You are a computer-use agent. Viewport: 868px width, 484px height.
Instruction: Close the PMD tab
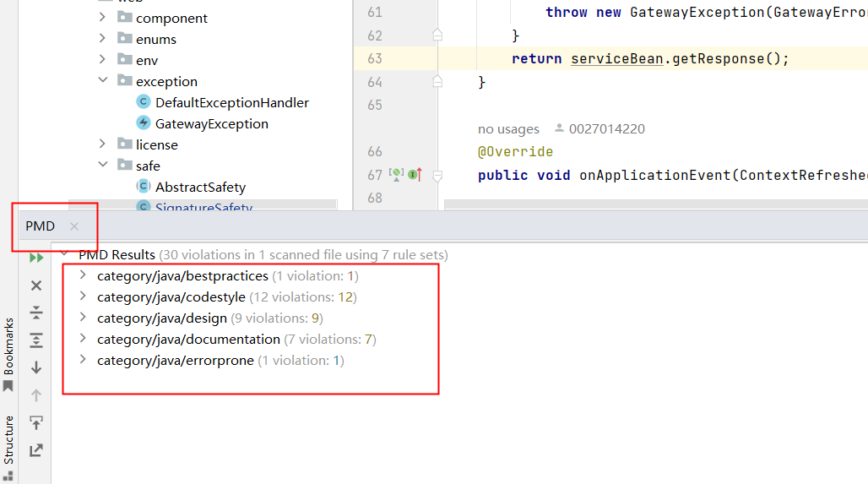pyautogui.click(x=74, y=226)
